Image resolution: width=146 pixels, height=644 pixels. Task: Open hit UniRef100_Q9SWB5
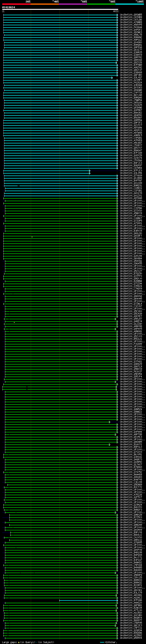[x=131, y=15]
